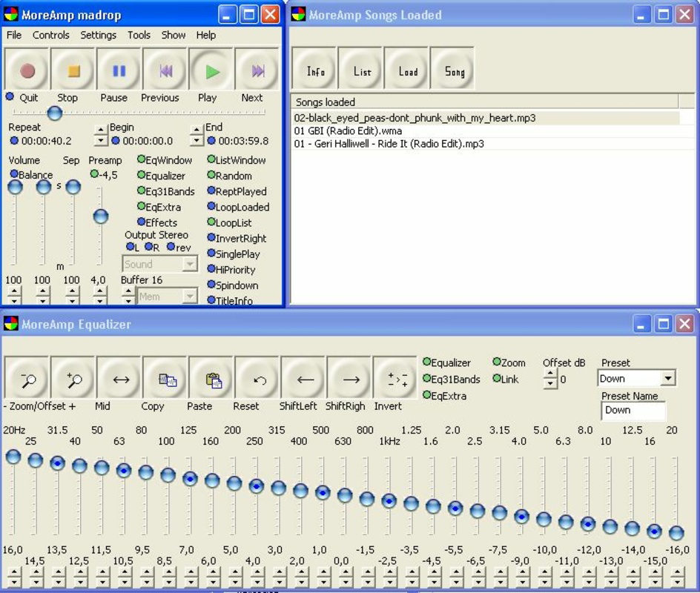Open the Show menu
Image resolution: width=700 pixels, height=593 pixels.
click(174, 35)
